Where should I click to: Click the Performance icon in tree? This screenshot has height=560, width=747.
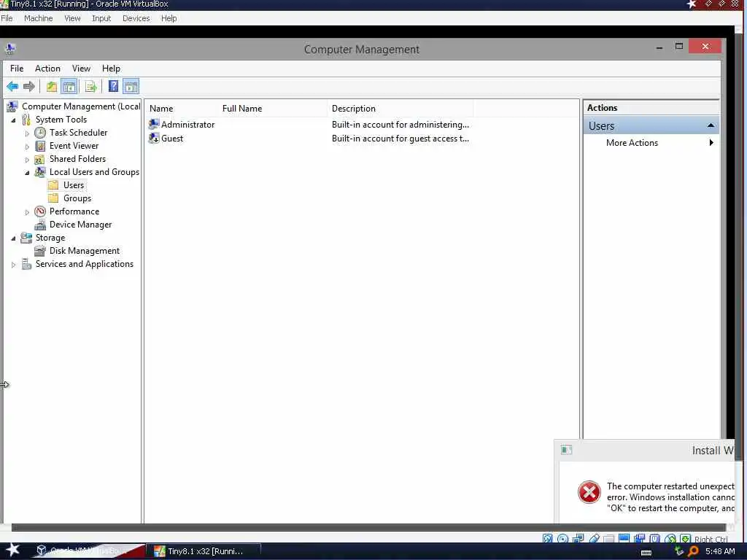pos(41,211)
